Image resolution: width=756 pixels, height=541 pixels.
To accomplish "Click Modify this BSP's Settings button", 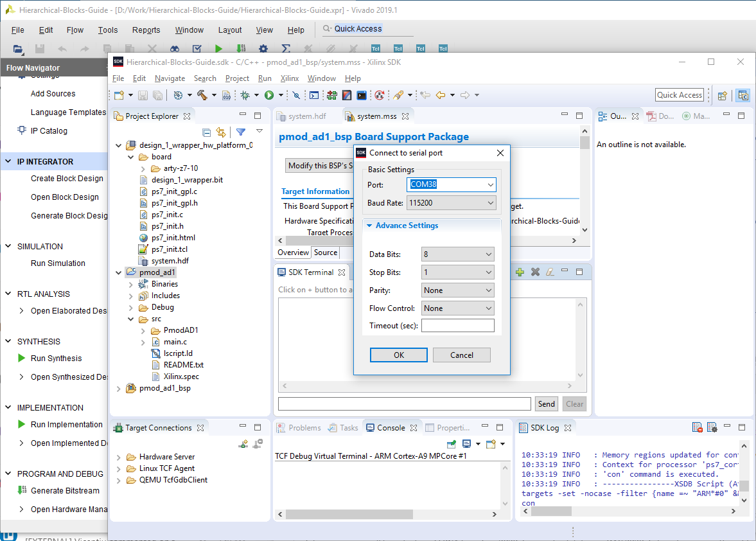I will (x=319, y=165).
